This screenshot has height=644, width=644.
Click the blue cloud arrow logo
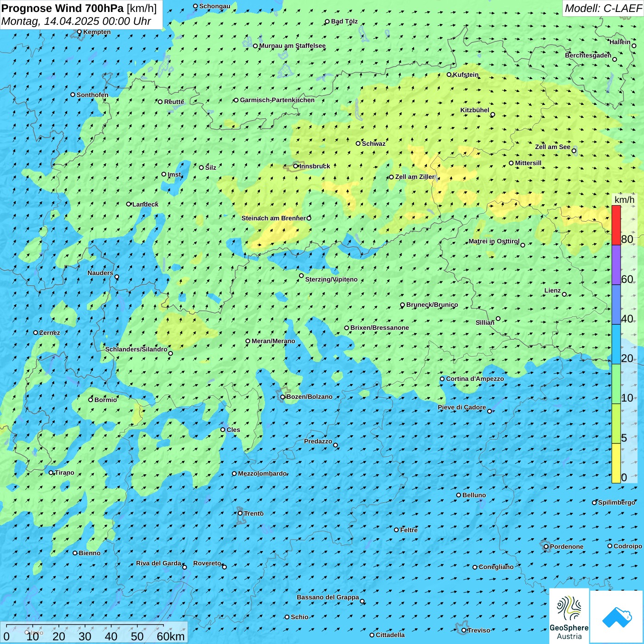tap(617, 616)
